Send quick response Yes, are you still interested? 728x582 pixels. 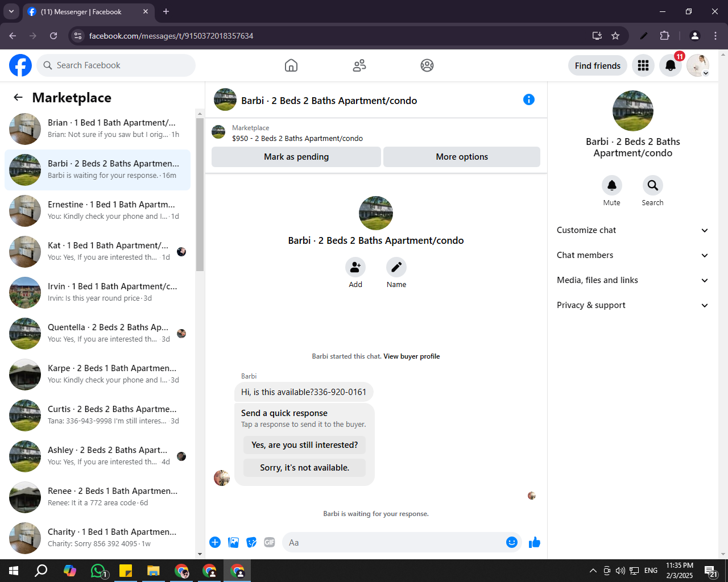click(x=305, y=445)
